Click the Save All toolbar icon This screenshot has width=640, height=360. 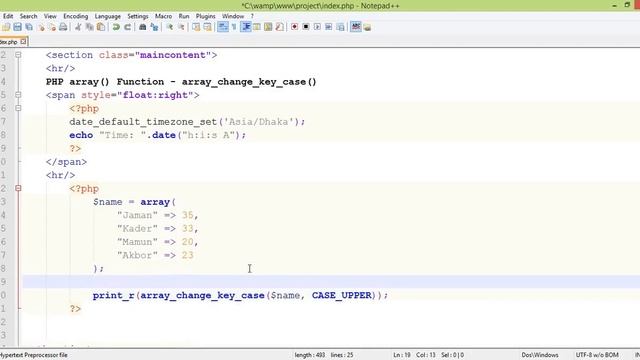pos(29,27)
